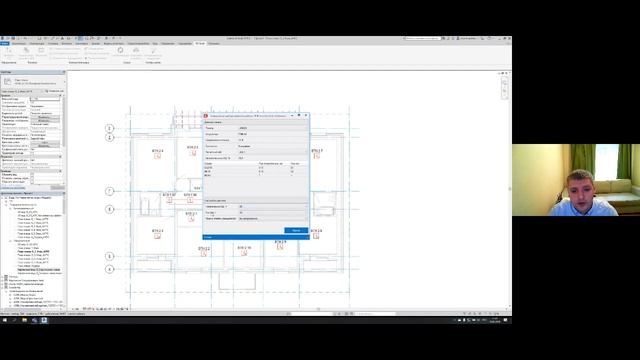Screen dimensions: 640x360
Task: Click the navigation bar in the drawing view
Action: (x=505, y=88)
